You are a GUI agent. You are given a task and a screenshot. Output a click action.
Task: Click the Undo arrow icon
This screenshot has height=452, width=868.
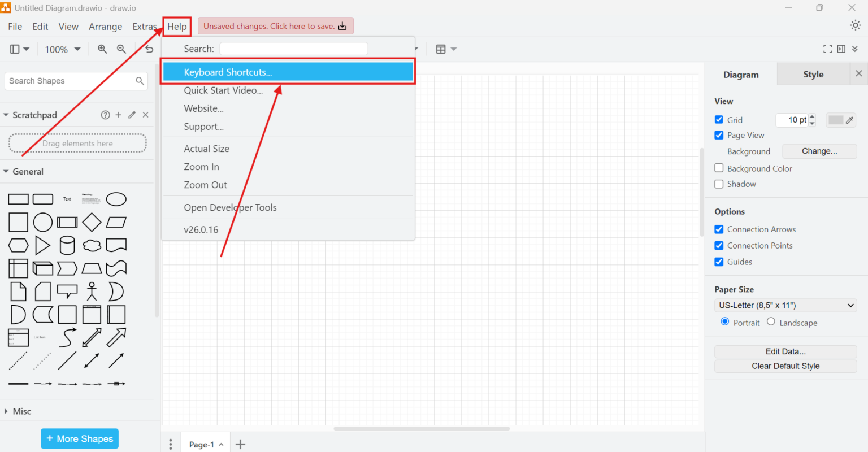pyautogui.click(x=149, y=49)
